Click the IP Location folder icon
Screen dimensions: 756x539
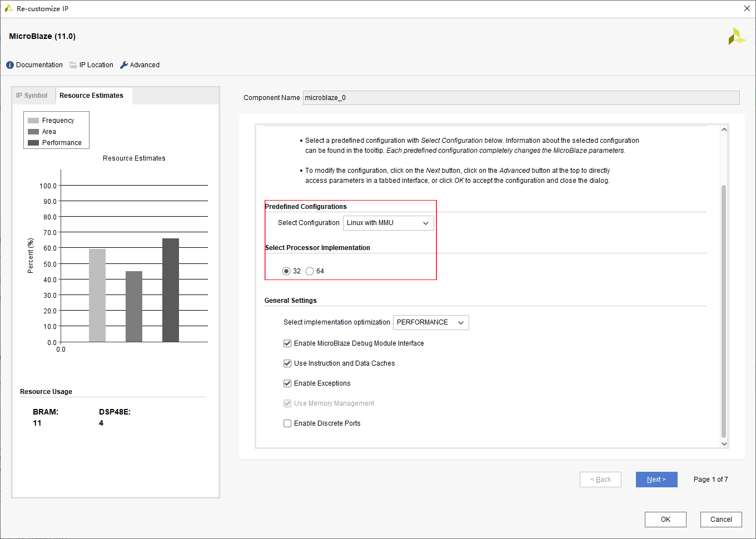tap(73, 65)
